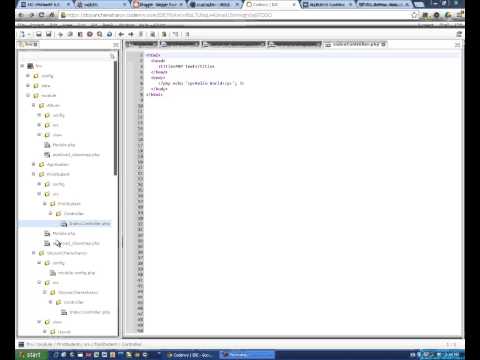Click the right arrow navigation toolbar icon
Screen dimensions: 480x360
click(x=131, y=34)
